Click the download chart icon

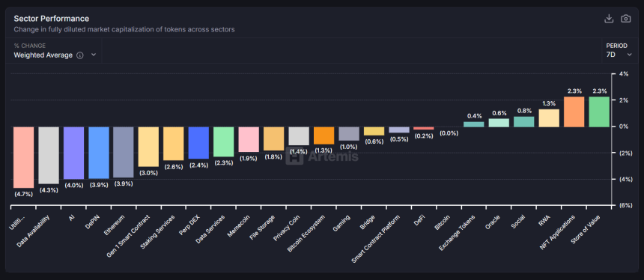(x=609, y=19)
